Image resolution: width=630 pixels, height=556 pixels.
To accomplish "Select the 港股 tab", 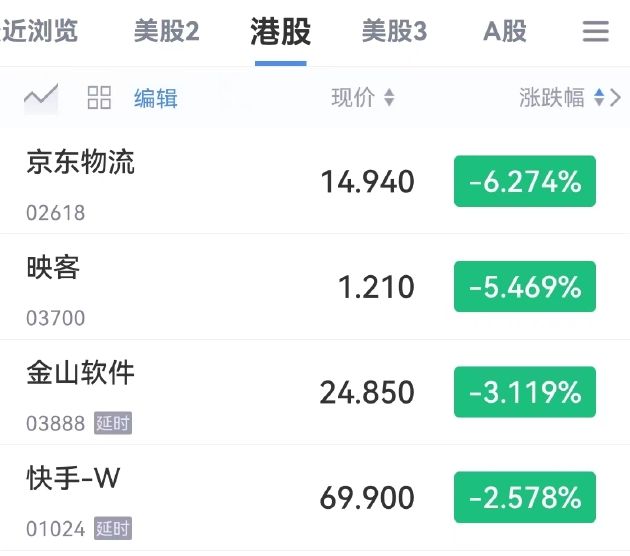I will point(280,32).
